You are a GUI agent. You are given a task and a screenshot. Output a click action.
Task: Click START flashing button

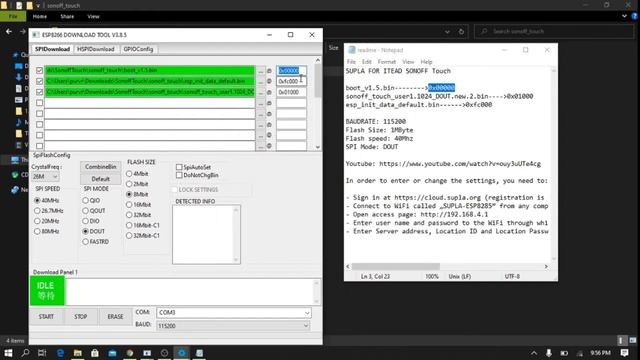pyautogui.click(x=46, y=317)
